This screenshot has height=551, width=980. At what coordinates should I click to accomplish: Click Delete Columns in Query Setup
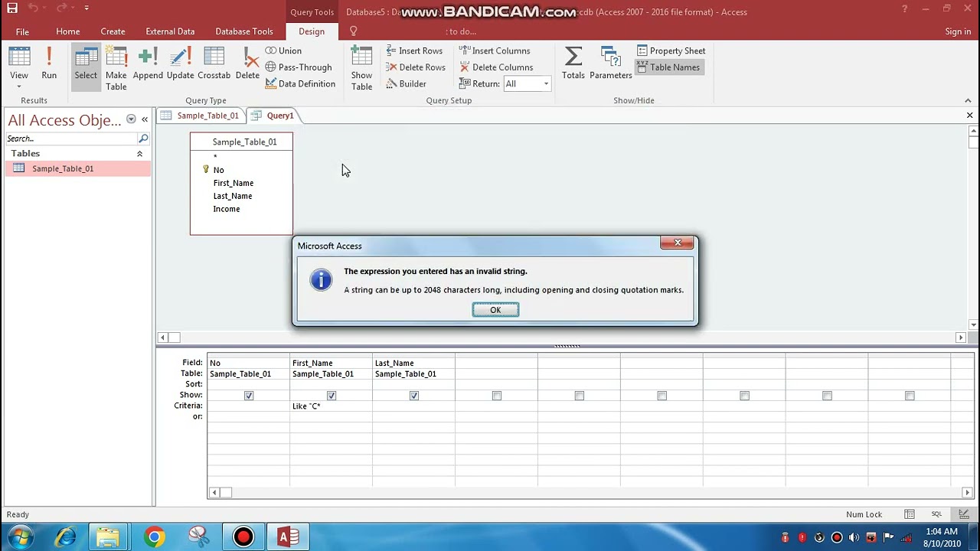pyautogui.click(x=496, y=67)
